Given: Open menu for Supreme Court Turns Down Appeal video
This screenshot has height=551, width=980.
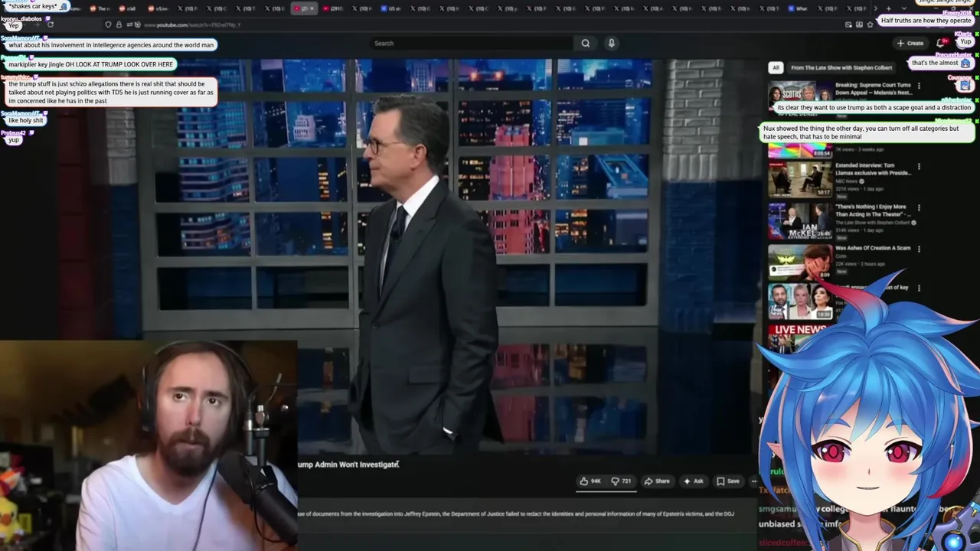Looking at the screenshot, I should pos(919,86).
